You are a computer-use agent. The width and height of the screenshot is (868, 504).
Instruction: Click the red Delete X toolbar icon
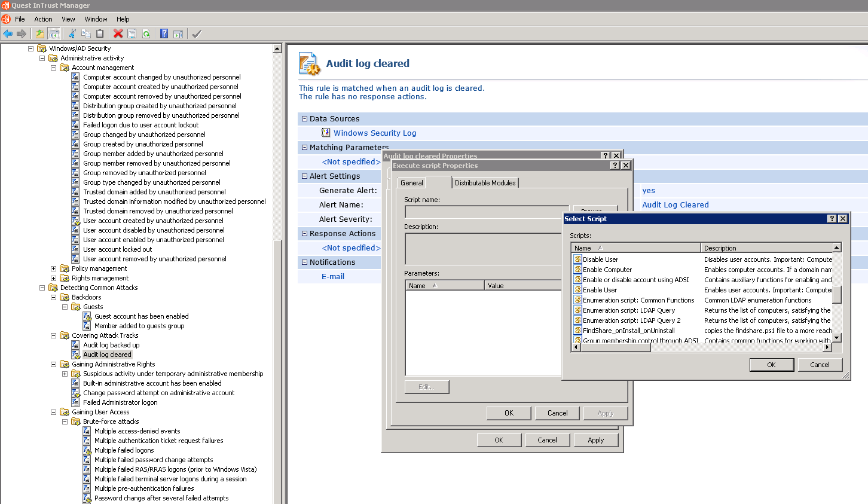coord(118,34)
